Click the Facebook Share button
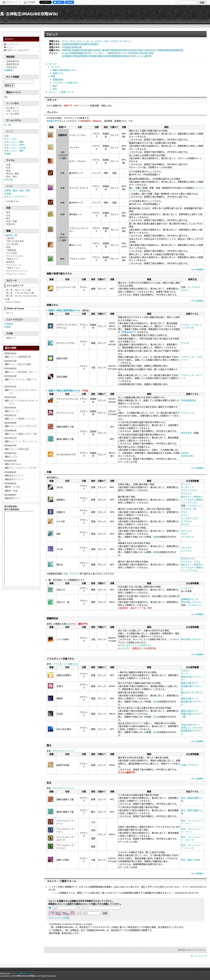The image size is (210, 980). coord(69,2)
